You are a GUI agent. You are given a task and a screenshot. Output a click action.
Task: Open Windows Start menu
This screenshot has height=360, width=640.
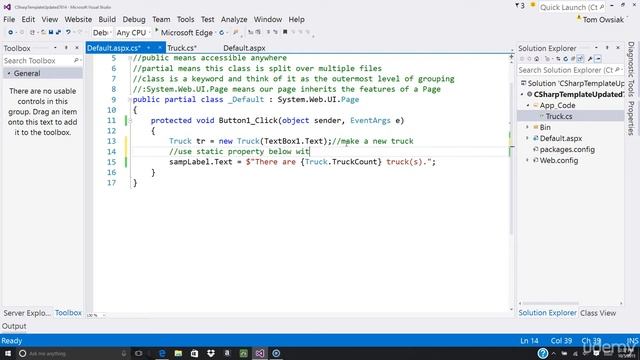pos(8,353)
